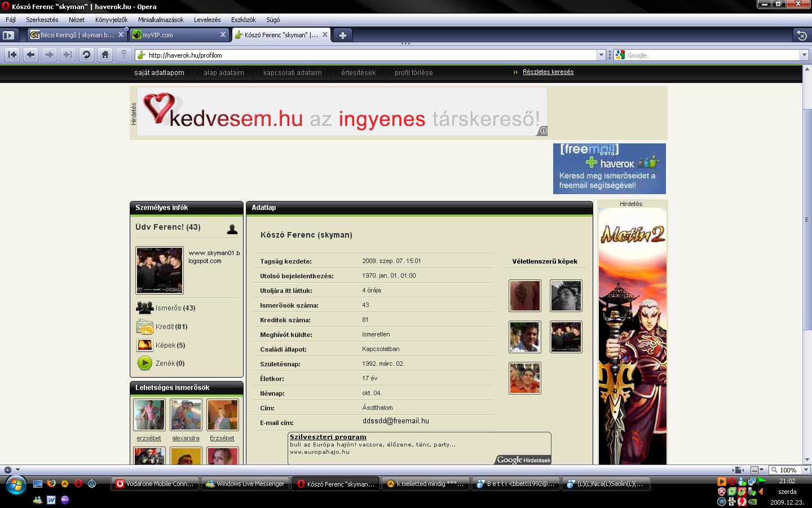Click the Részletes keresés link
Image resolution: width=812 pixels, height=508 pixels.
tap(548, 72)
